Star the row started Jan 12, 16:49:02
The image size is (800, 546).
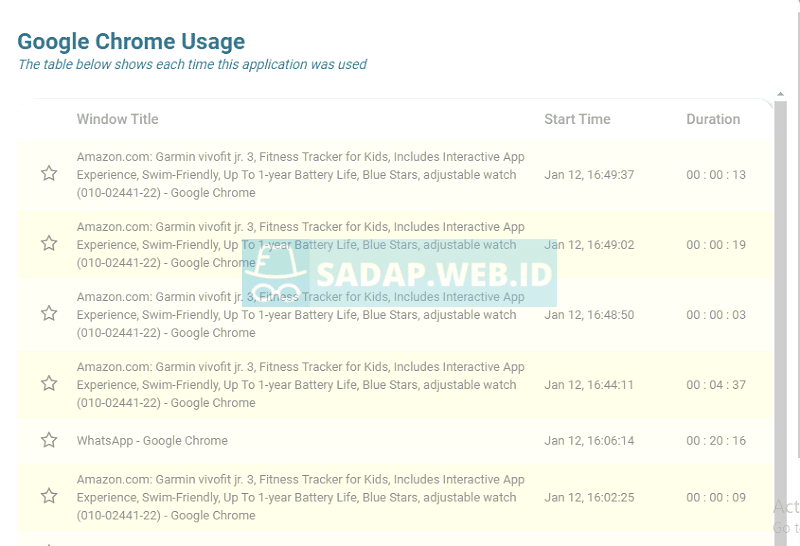pos(49,243)
